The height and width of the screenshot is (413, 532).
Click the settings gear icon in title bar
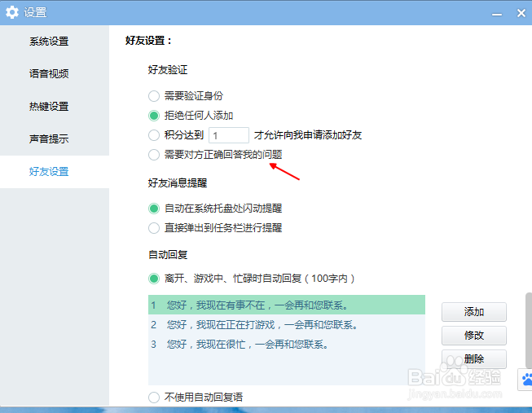(12, 12)
